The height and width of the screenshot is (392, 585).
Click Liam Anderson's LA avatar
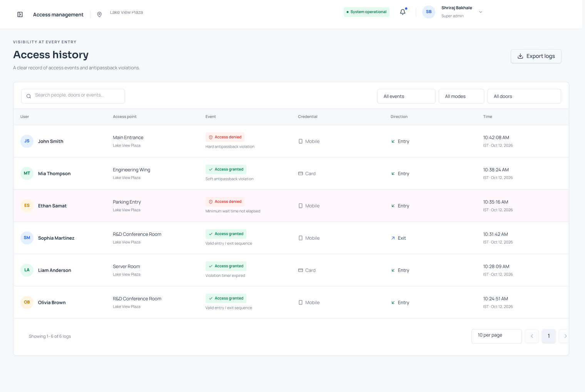tap(27, 270)
